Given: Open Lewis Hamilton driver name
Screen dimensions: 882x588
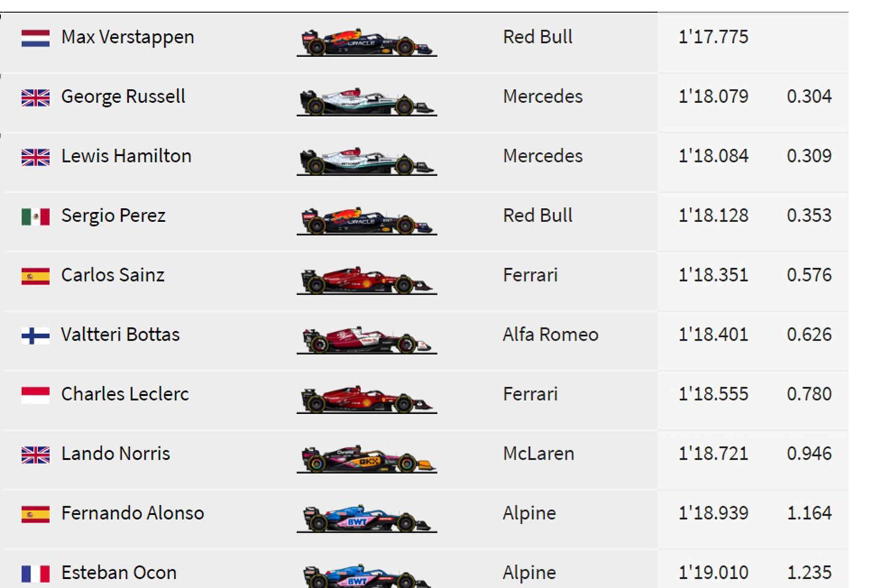Looking at the screenshot, I should (126, 156).
